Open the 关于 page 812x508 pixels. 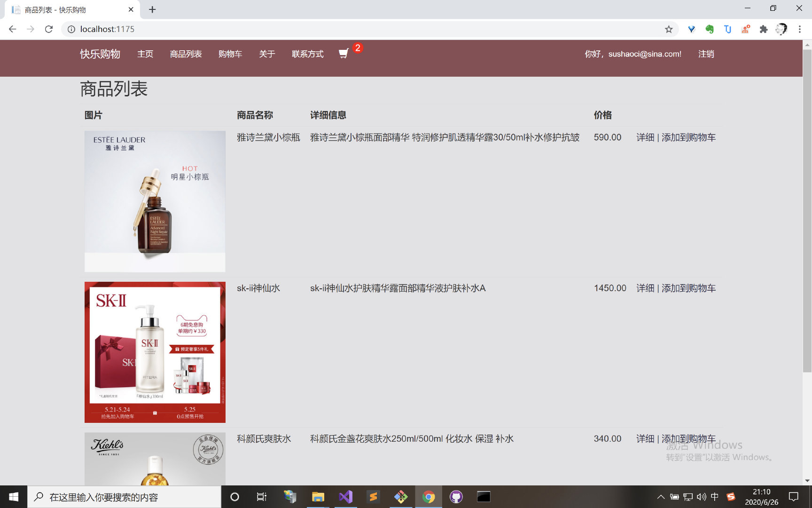[267, 54]
